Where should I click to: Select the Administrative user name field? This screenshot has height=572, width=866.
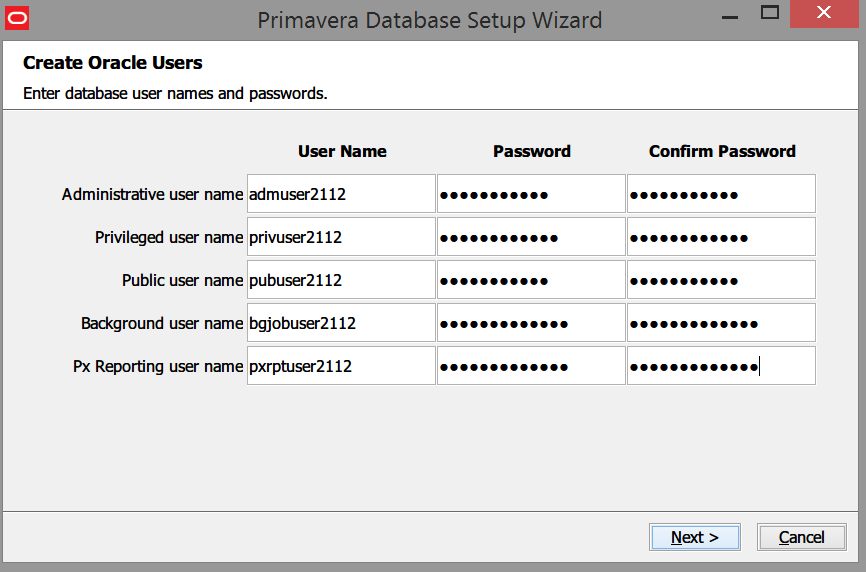click(341, 194)
